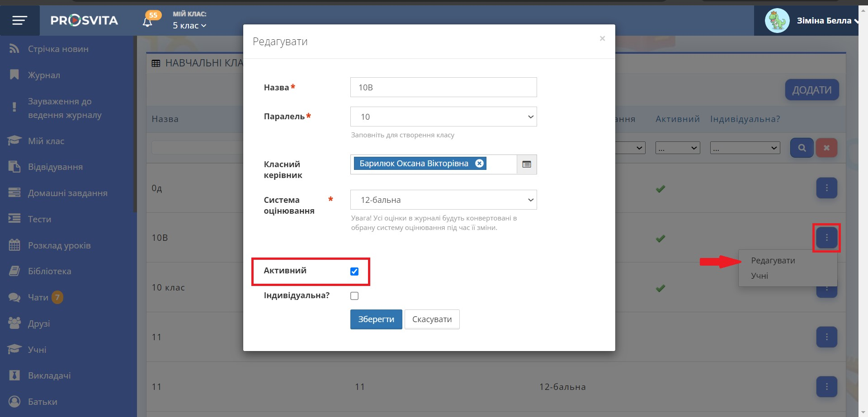Click the Скасувати button
The width and height of the screenshot is (868, 417).
(x=432, y=319)
